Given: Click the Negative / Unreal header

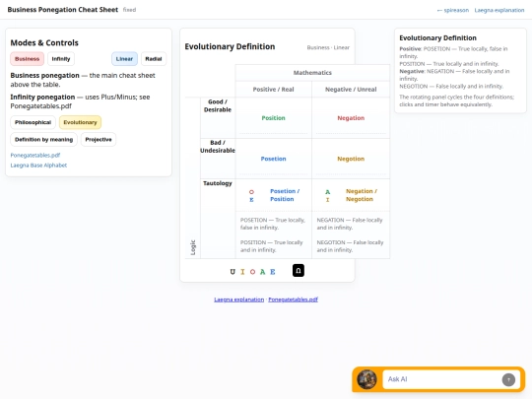Looking at the screenshot, I should click(351, 90).
